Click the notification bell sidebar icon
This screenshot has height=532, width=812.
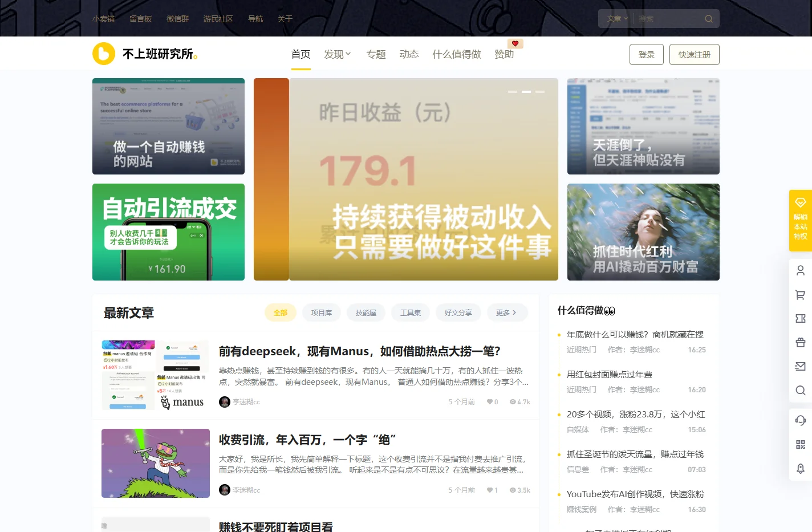coord(801,468)
